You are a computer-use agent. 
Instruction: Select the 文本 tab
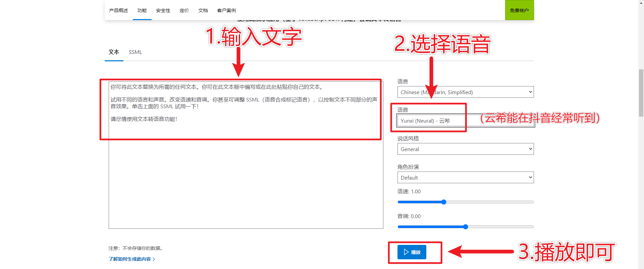(114, 52)
